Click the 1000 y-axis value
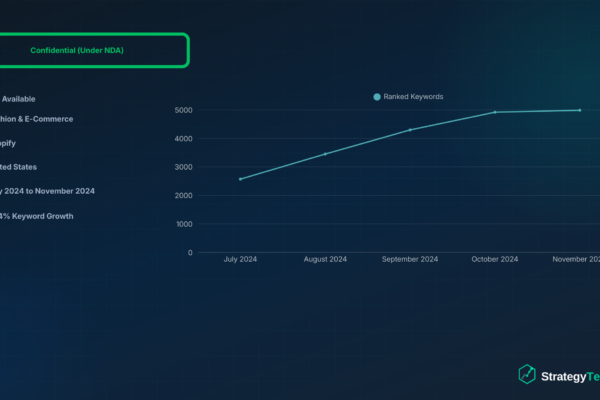Screen dimensions: 600x400 pos(184,224)
